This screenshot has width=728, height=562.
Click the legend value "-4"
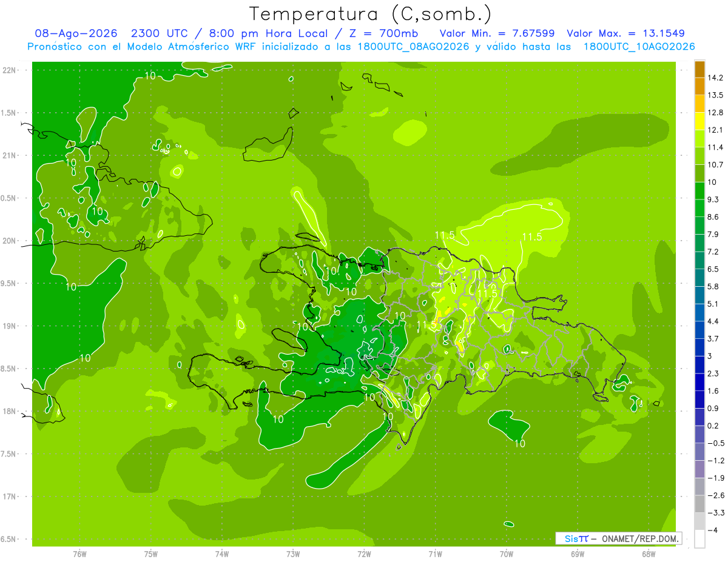(713, 530)
